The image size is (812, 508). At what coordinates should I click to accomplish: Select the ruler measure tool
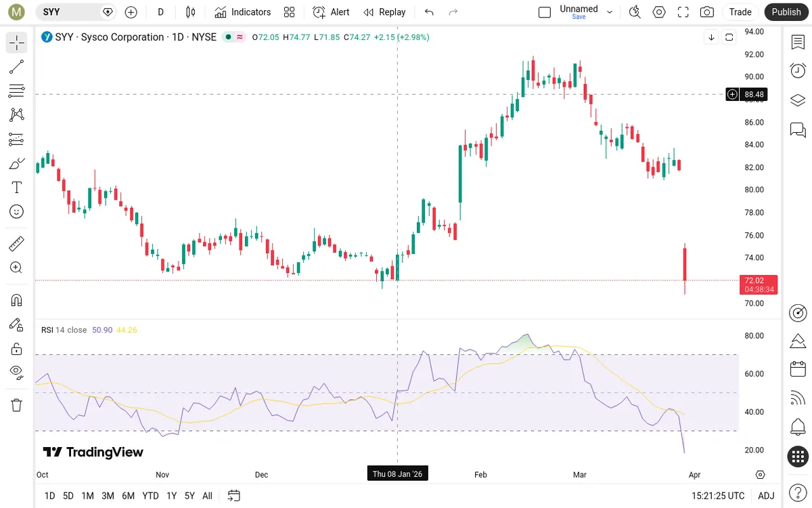(17, 243)
